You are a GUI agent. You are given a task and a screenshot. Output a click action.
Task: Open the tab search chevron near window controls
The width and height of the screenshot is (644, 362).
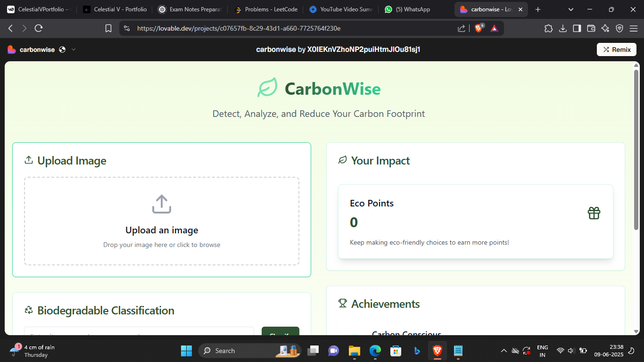(x=570, y=9)
